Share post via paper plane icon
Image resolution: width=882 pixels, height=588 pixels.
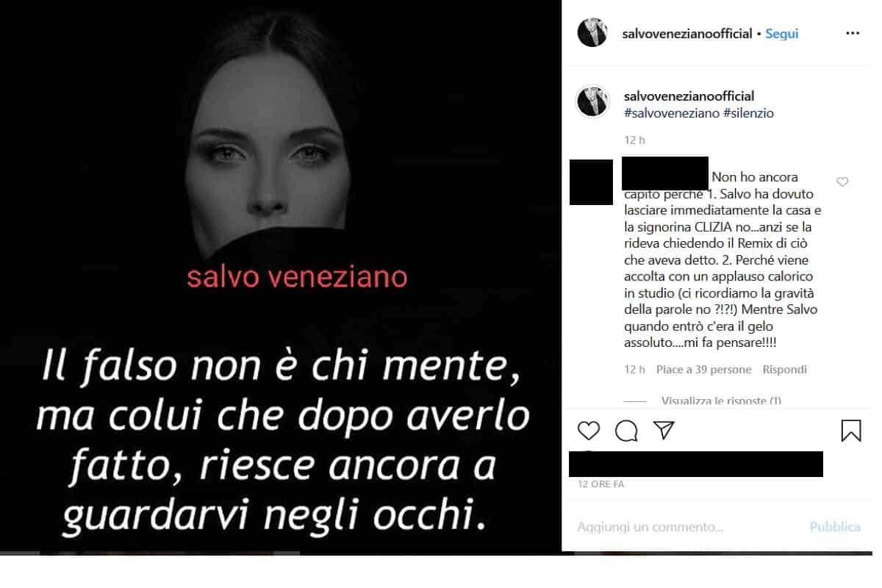tap(664, 429)
